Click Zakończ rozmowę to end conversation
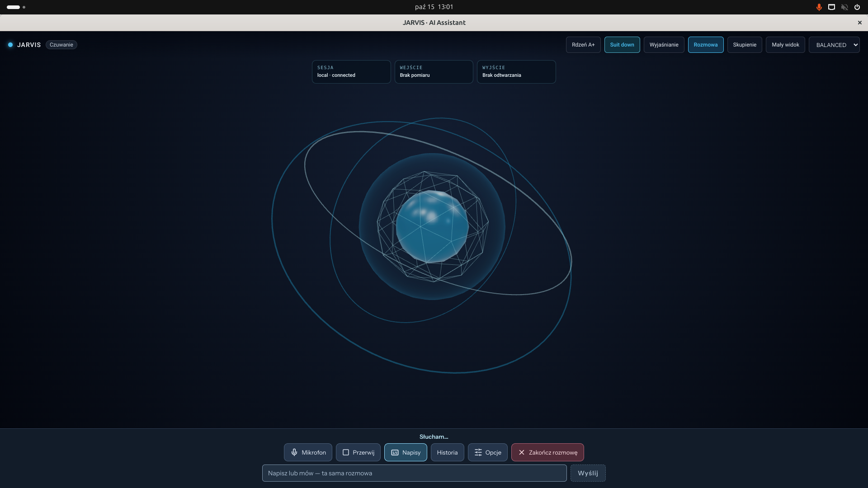868x488 pixels. tap(547, 452)
